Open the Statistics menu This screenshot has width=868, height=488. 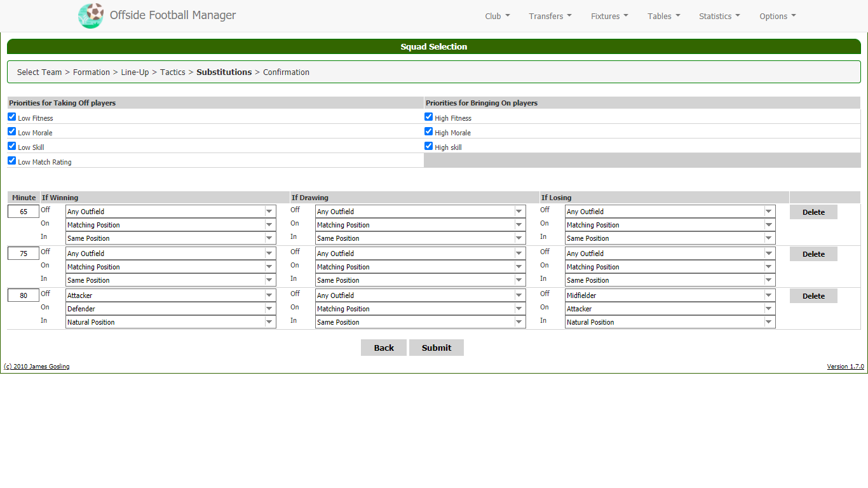[719, 17]
